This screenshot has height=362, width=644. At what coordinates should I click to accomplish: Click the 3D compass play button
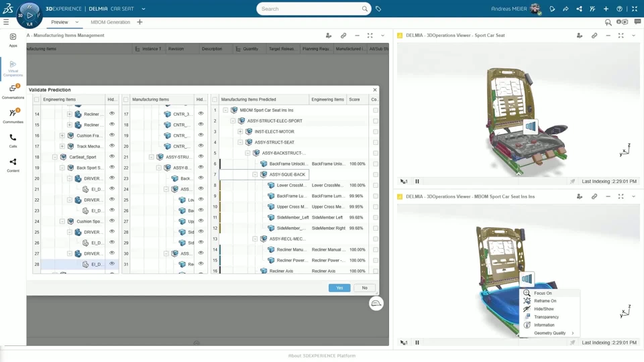tap(30, 15)
